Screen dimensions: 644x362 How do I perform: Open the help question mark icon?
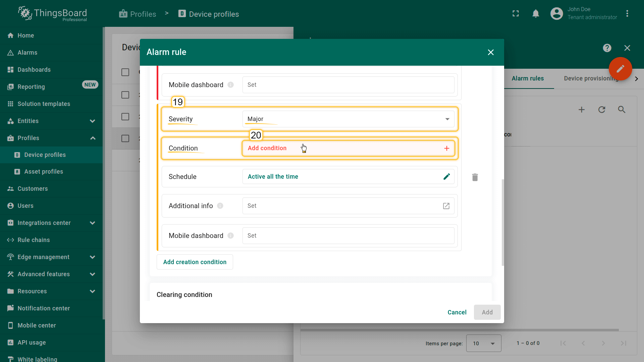[x=607, y=48]
